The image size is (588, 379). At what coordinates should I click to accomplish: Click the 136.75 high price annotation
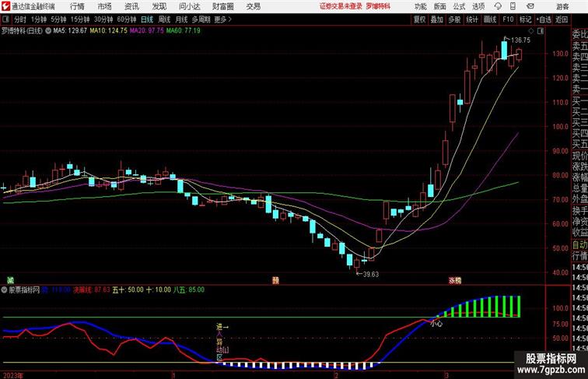pyautogui.click(x=520, y=40)
